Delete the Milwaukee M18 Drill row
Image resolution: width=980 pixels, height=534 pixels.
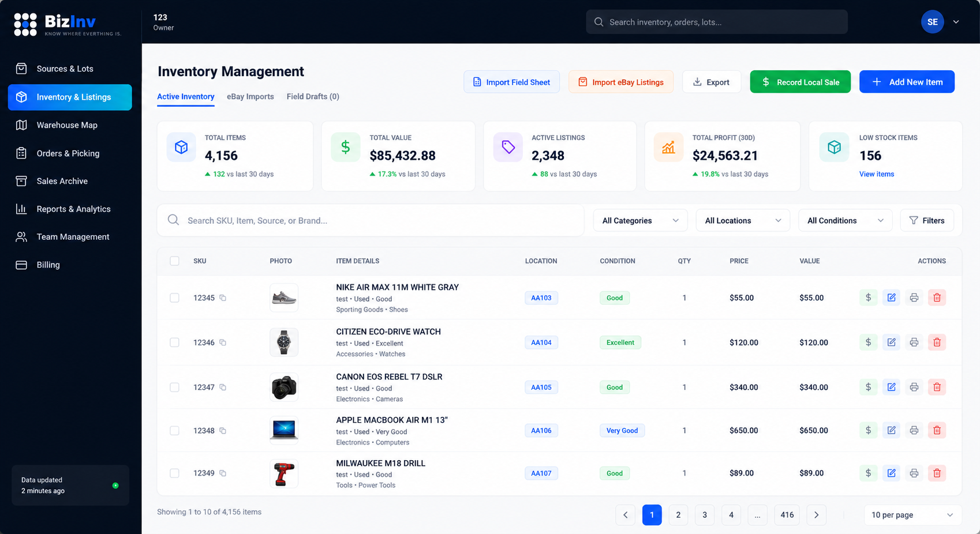(937, 473)
